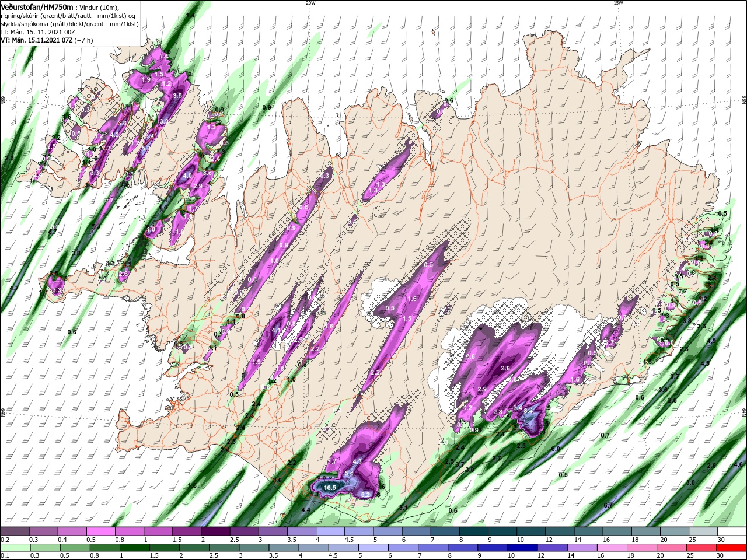Click the 'rigning/skúrir' legend description line
This screenshot has width=747, height=560.
click(x=68, y=15)
